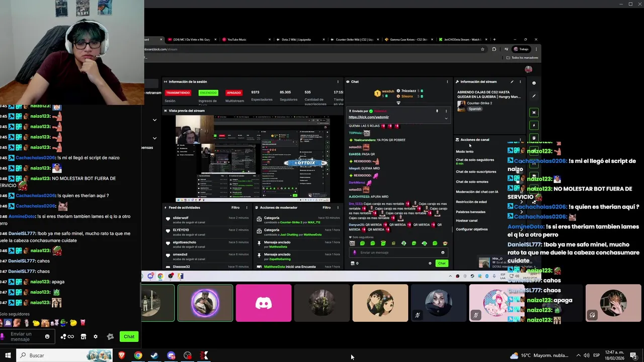The height and width of the screenshot is (362, 644).
Task: Switch to Counter-Strike Wiki tab
Action: point(354,39)
